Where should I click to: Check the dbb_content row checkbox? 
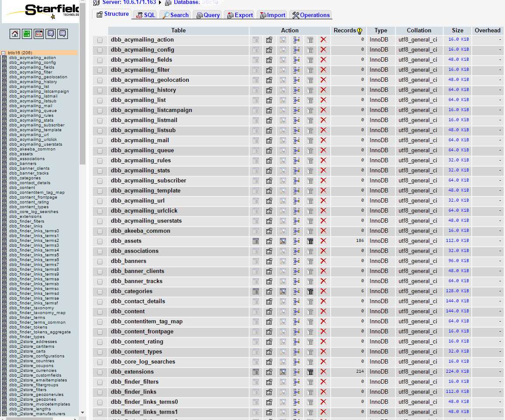tap(100, 312)
